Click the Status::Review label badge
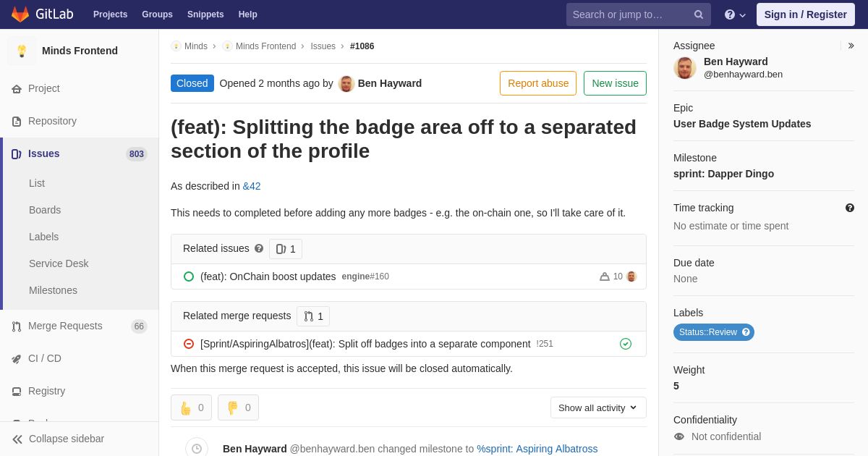 [x=714, y=332]
